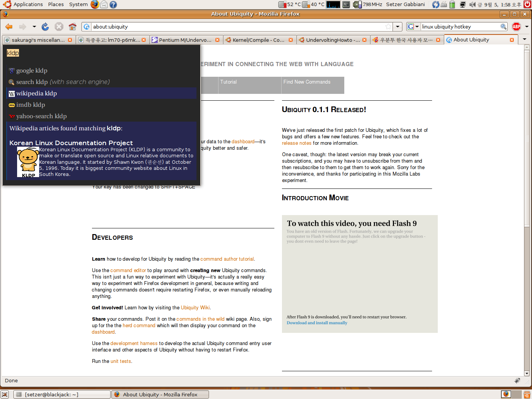Close the Kernel/Compile tab

click(x=291, y=40)
